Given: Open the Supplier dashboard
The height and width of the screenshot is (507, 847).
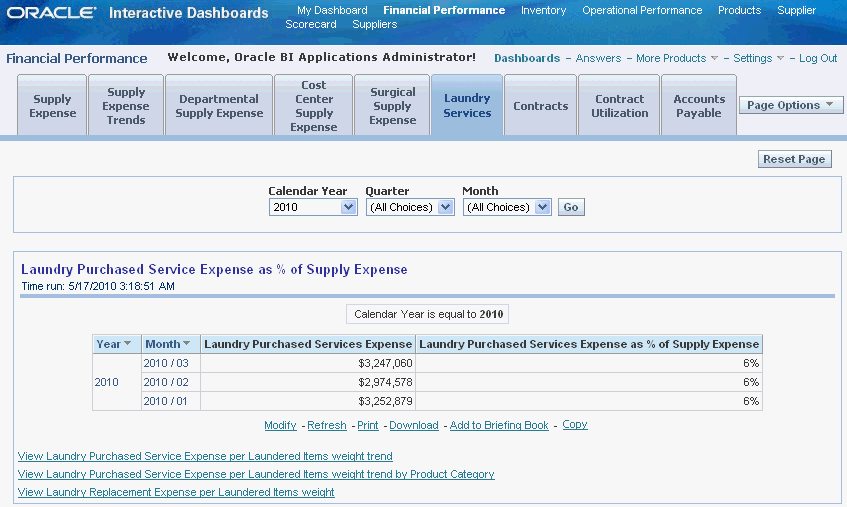Looking at the screenshot, I should 796,10.
